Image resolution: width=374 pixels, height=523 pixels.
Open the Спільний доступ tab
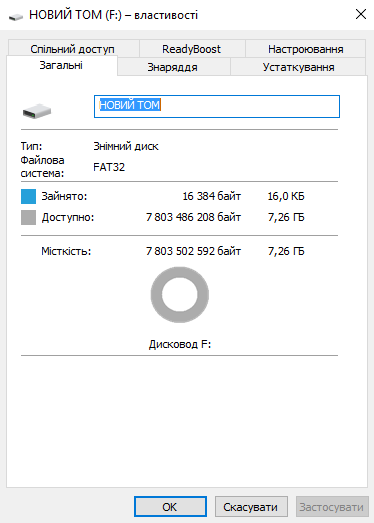click(x=73, y=49)
